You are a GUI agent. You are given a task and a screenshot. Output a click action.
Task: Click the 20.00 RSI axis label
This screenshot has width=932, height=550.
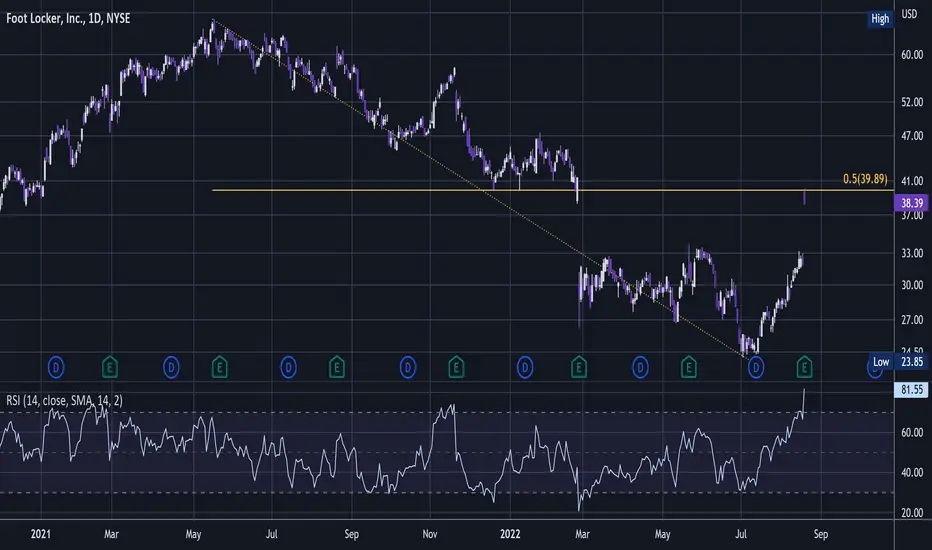coord(912,513)
